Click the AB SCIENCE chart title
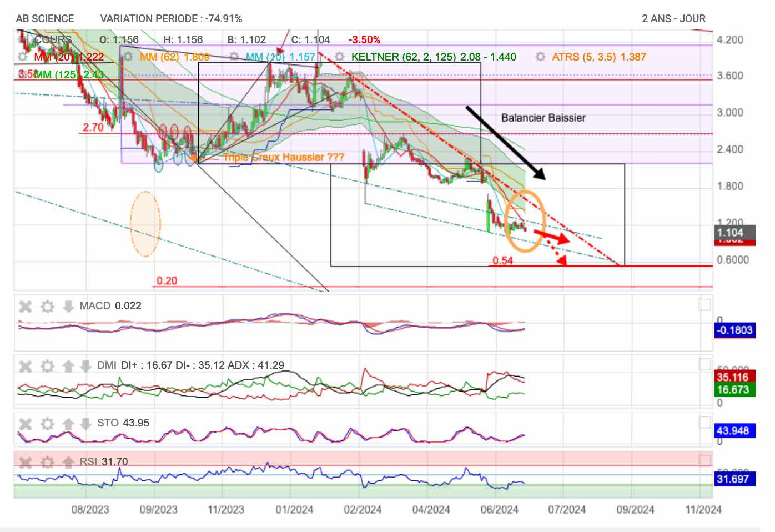The image size is (775, 532). tap(45, 18)
